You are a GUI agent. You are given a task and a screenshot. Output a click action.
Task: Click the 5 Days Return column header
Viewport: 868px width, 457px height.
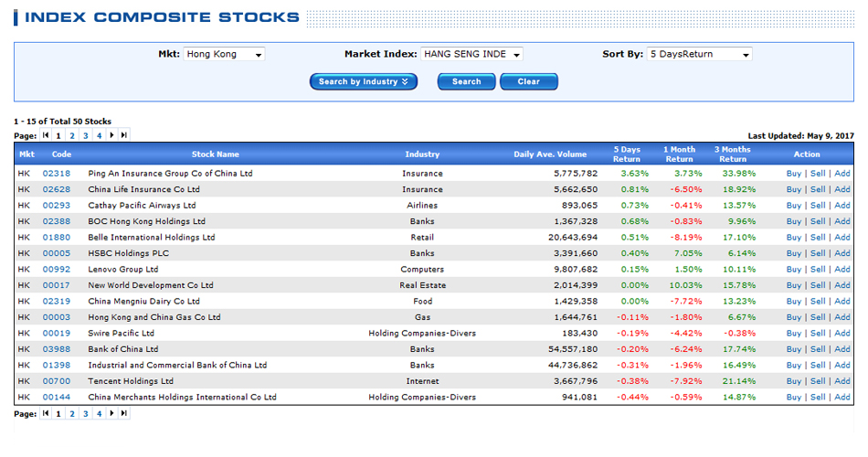[x=627, y=154]
